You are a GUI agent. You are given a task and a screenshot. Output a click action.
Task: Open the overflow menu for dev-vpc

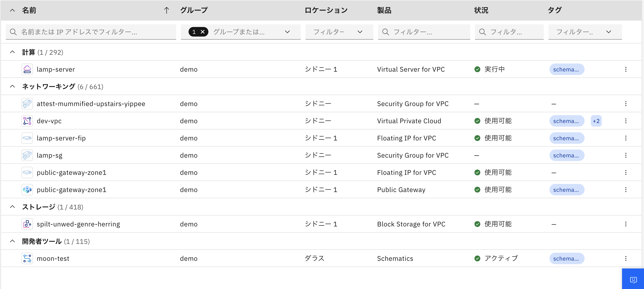pyautogui.click(x=626, y=121)
